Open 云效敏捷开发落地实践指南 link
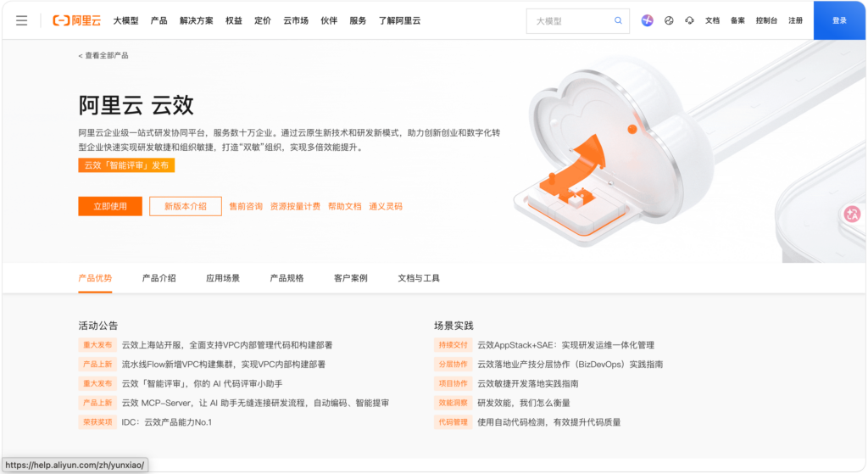868x474 pixels. pyautogui.click(x=527, y=383)
